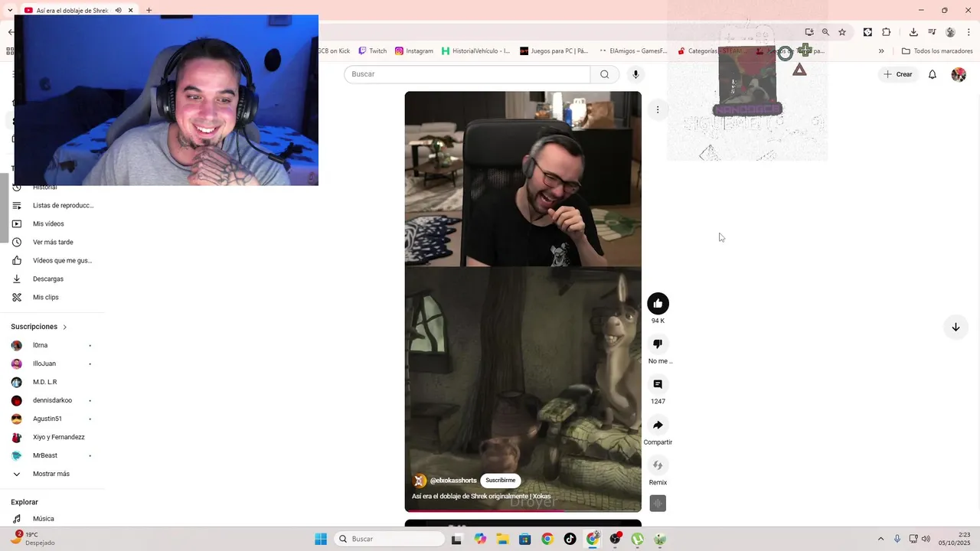980x551 pixels.
Task: Open the Chrome three-dot menu
Action: (x=969, y=32)
